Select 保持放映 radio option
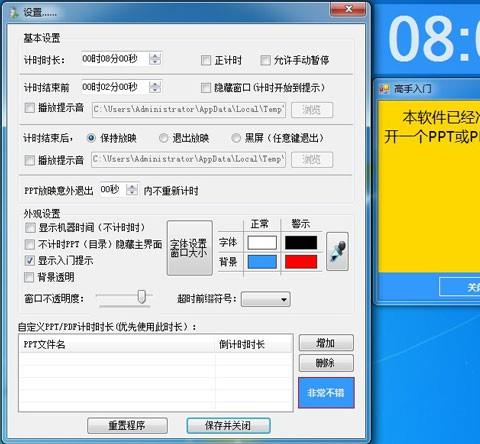 [91, 138]
